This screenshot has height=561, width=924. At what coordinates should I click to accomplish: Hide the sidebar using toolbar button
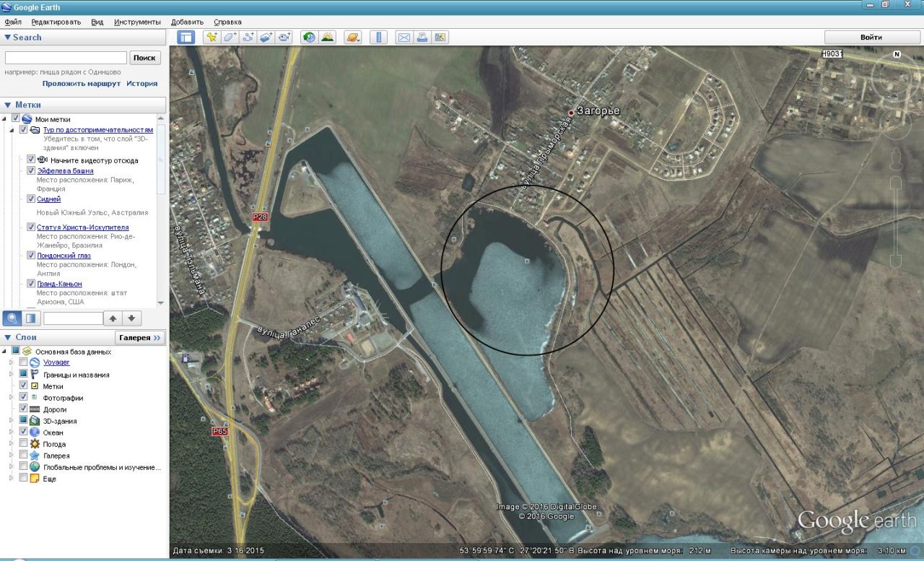tap(186, 38)
